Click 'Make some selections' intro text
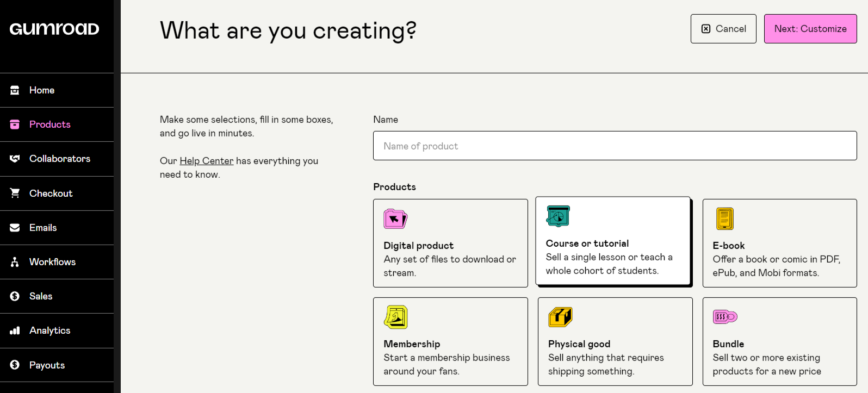This screenshot has width=868, height=393. pos(246,126)
